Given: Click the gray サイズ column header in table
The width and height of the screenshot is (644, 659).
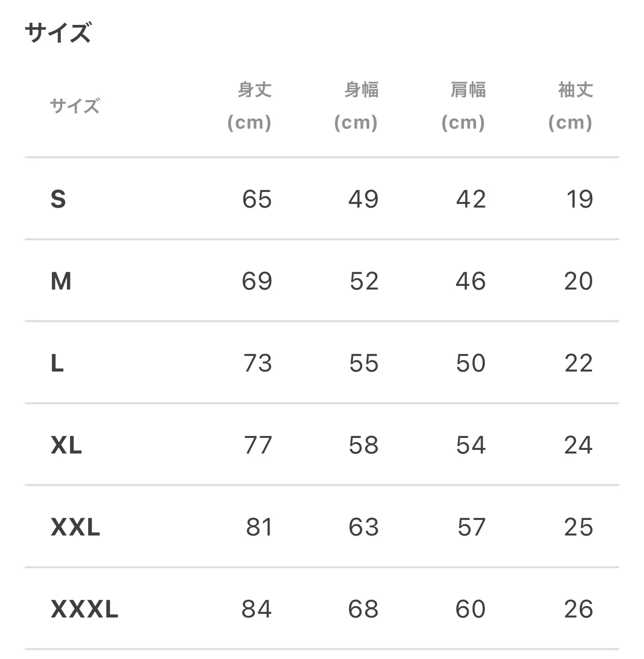Looking at the screenshot, I should (x=75, y=106).
